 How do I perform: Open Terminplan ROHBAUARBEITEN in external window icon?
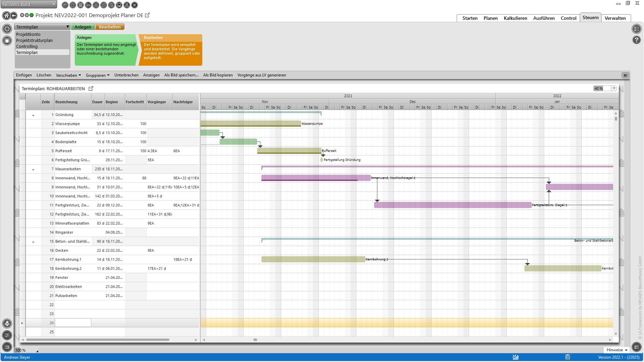coord(91,89)
